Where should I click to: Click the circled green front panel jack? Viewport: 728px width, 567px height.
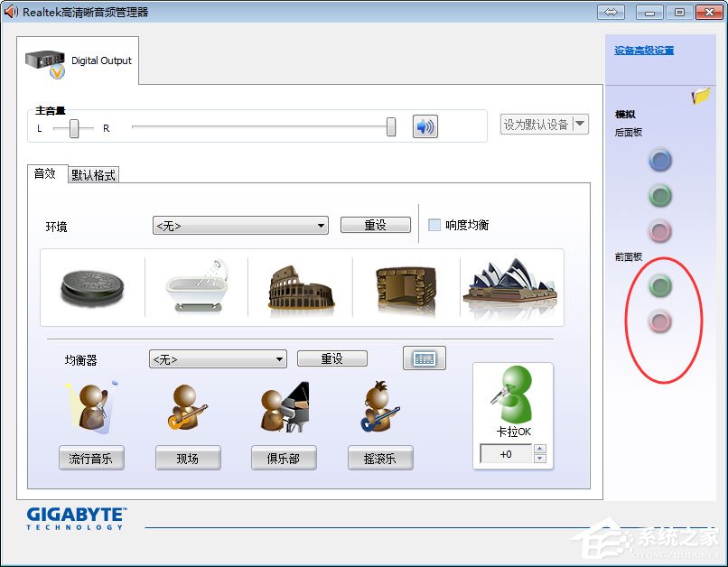[660, 286]
